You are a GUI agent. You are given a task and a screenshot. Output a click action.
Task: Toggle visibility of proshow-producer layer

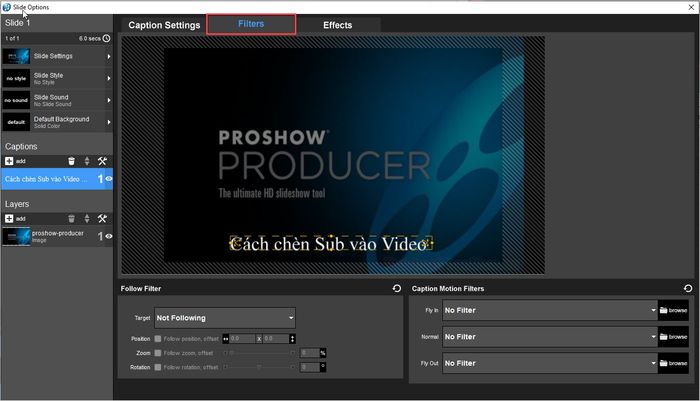[x=108, y=236]
